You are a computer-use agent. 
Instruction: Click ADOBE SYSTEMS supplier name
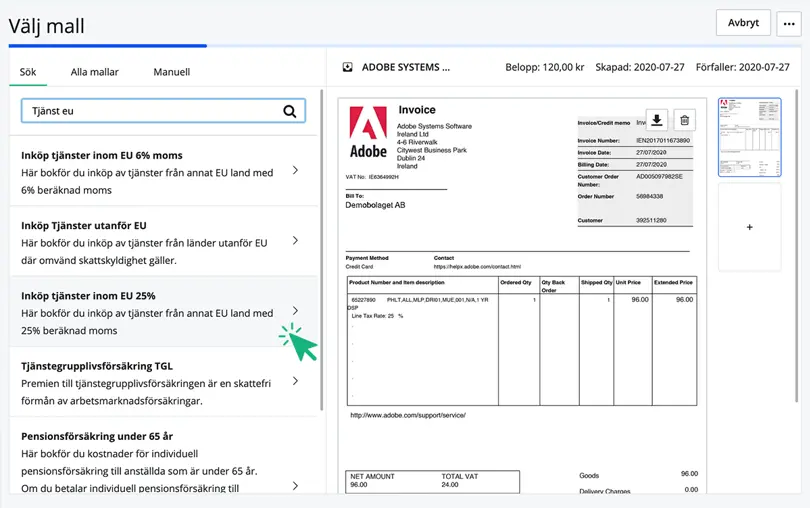click(x=406, y=67)
